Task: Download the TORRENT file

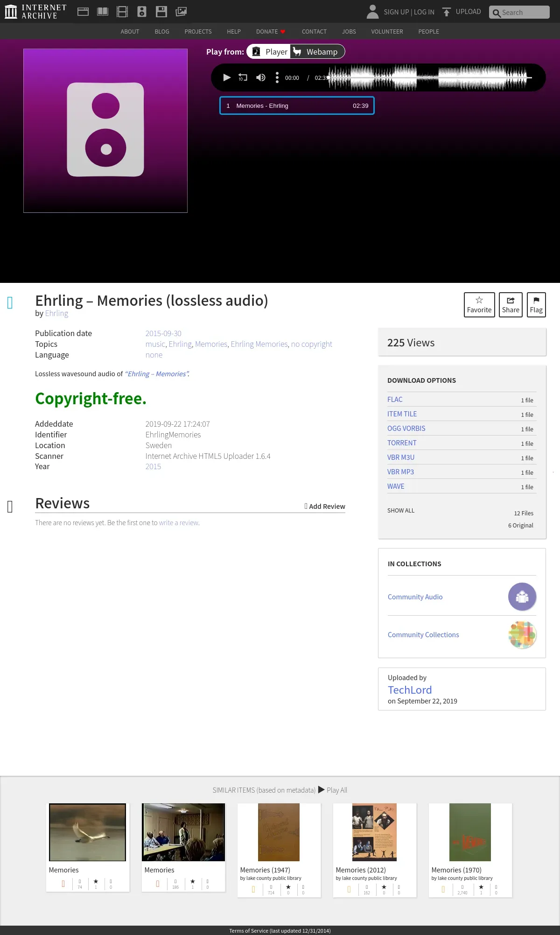Action: coord(402,443)
